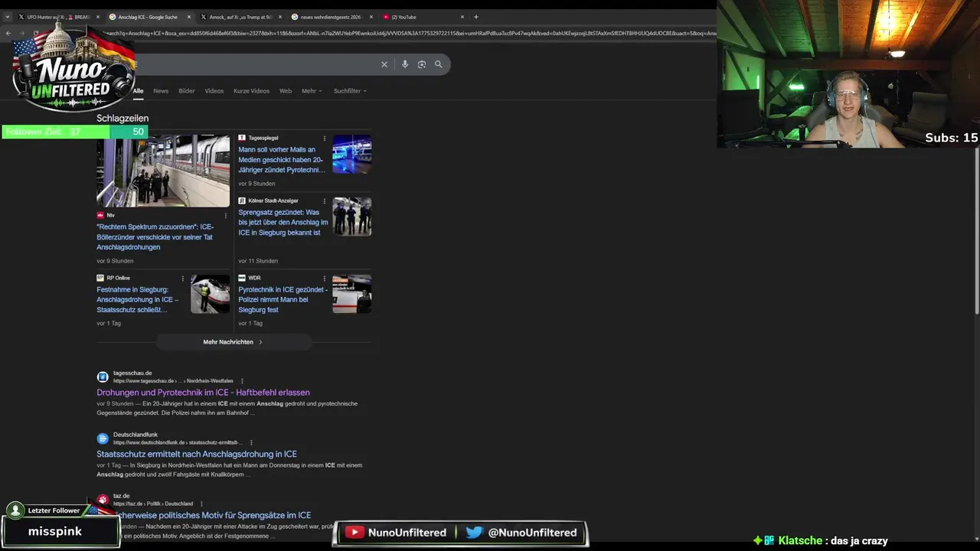Screen dimensions: 980x551
Task: Select the Kurze Videos filter
Action: tap(251, 91)
